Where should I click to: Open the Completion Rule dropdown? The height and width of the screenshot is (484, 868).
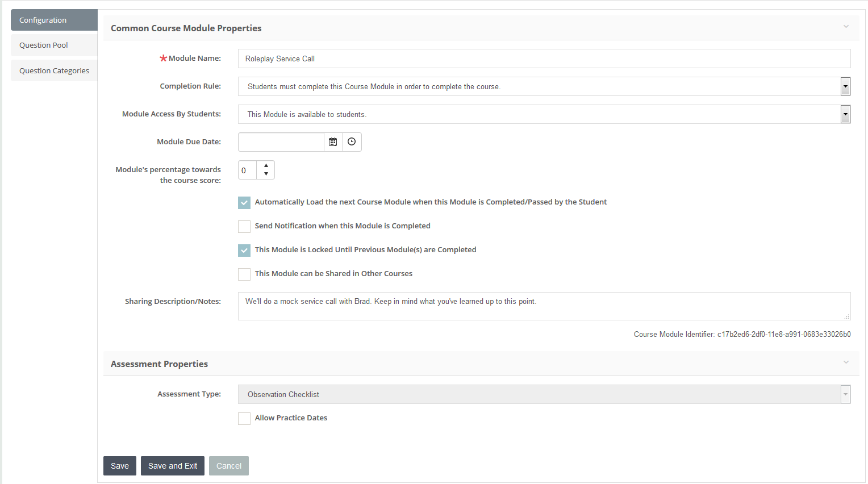click(x=845, y=86)
